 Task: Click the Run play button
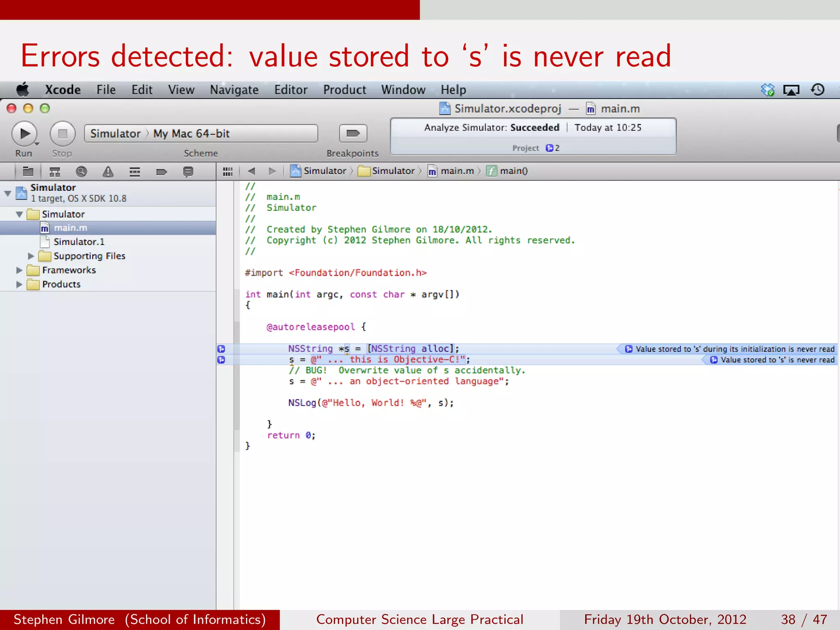(25, 134)
